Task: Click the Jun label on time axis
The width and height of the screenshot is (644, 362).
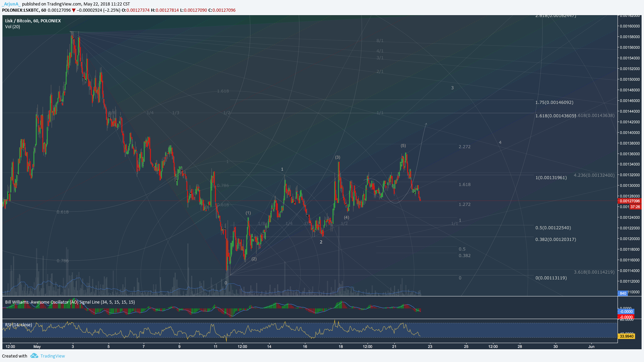Action: point(591,347)
